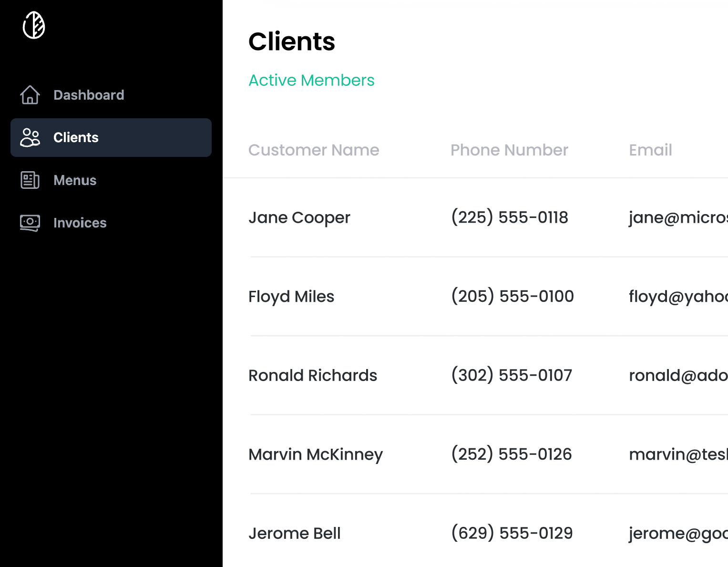
Task: Select the Ronald Richards customer name
Action: point(313,375)
